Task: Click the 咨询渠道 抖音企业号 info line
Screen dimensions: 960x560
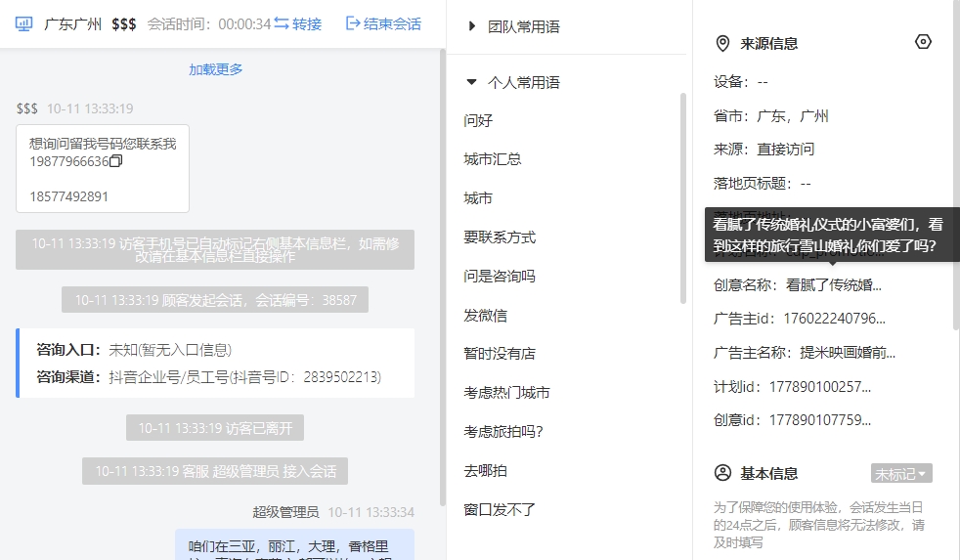Action: (209, 376)
